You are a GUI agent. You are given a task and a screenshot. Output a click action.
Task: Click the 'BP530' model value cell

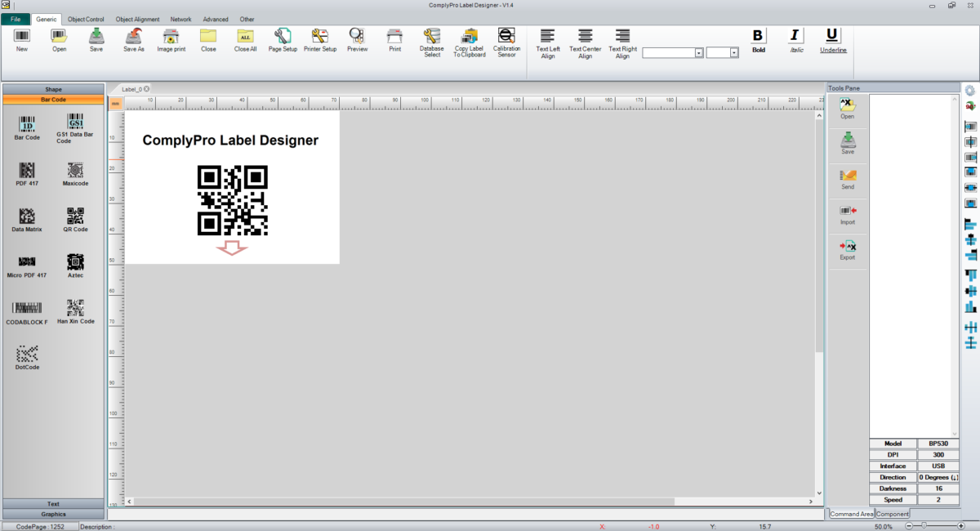tap(938, 444)
